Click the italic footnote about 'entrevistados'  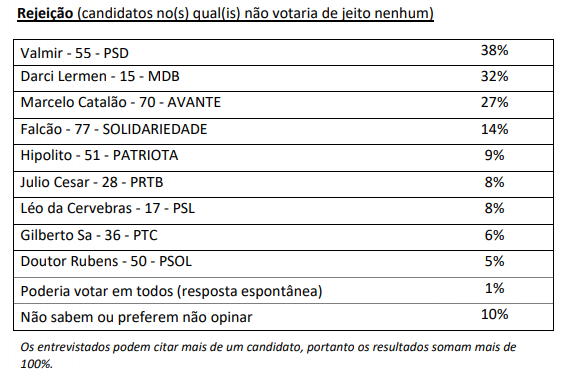click(x=268, y=355)
